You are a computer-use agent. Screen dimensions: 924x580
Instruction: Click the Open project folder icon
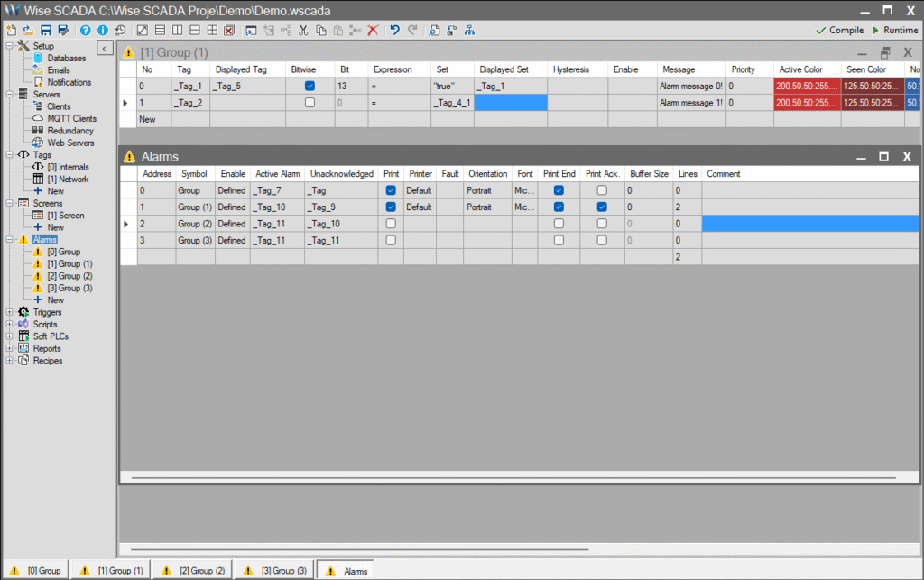click(x=27, y=30)
